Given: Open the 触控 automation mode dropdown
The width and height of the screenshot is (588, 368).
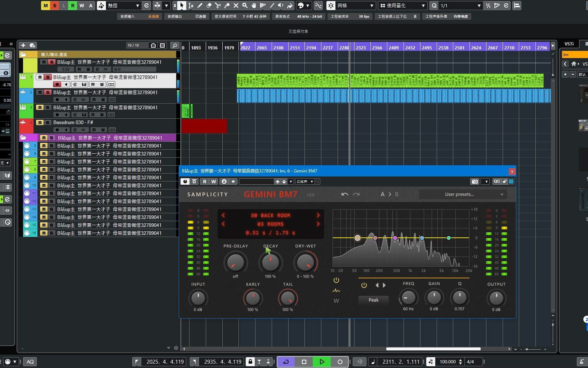Looking at the screenshot, I should pos(137,5).
